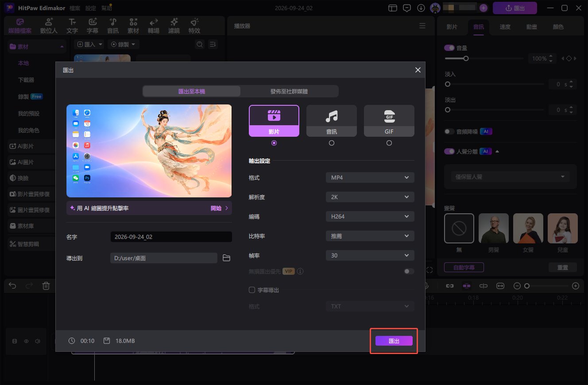
Task: Select the GIF radio button
Action: coord(389,143)
